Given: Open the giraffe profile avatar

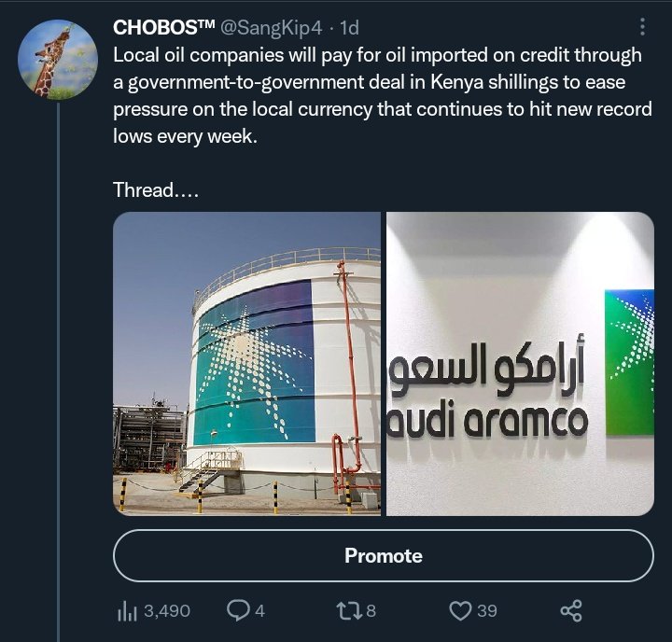Looking at the screenshot, I should (x=58, y=60).
